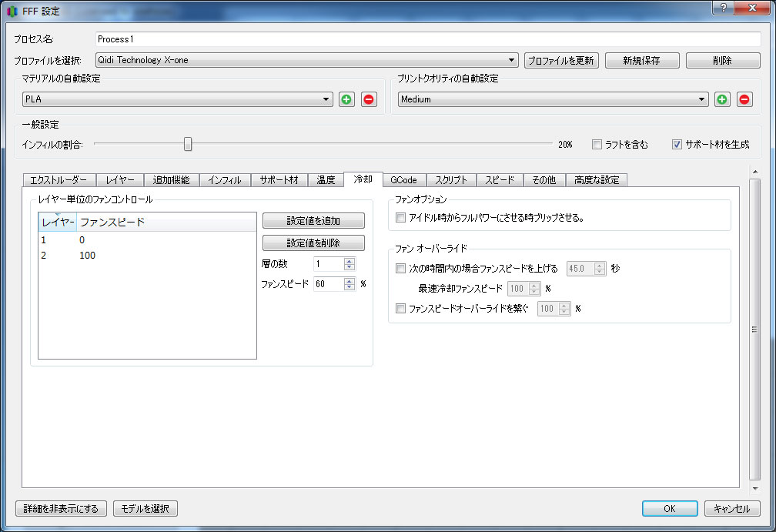Click green plus icon beside Medium quality
776x532 pixels.
(x=722, y=99)
